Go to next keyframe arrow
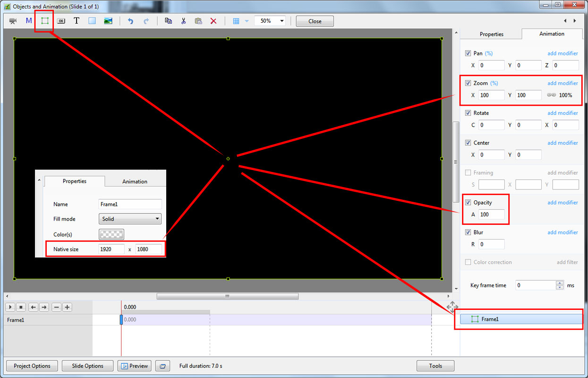This screenshot has height=378, width=588. click(x=44, y=307)
